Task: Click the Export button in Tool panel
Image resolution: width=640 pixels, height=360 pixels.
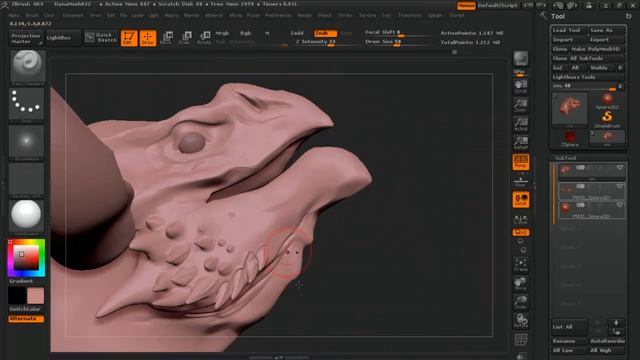Action: (607, 40)
